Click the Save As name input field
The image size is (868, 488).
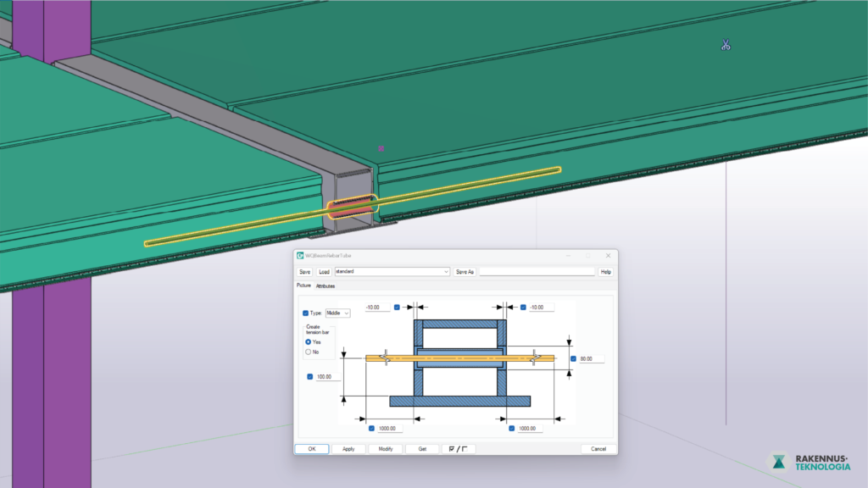pos(537,272)
